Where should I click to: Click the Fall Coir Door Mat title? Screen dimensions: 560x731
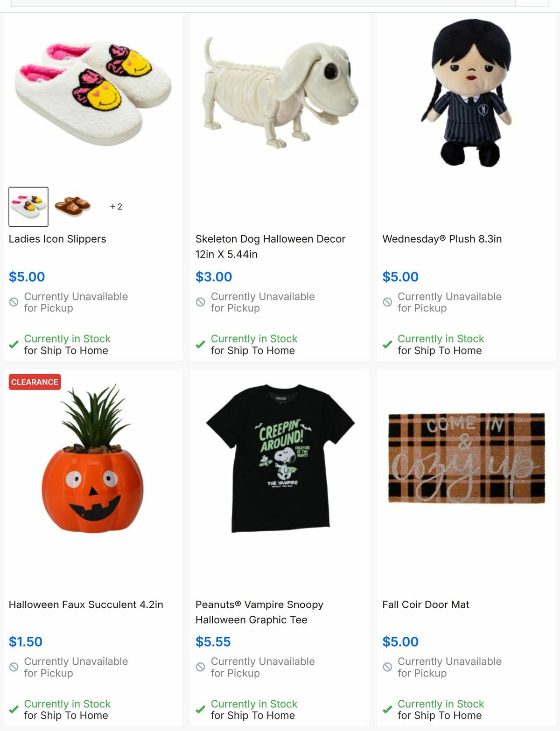pyautogui.click(x=426, y=605)
